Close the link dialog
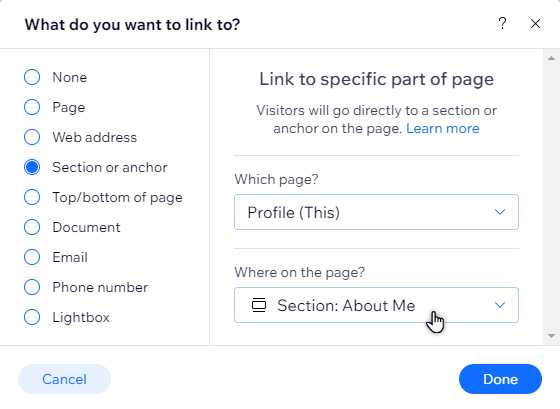This screenshot has width=560, height=409. (x=535, y=24)
